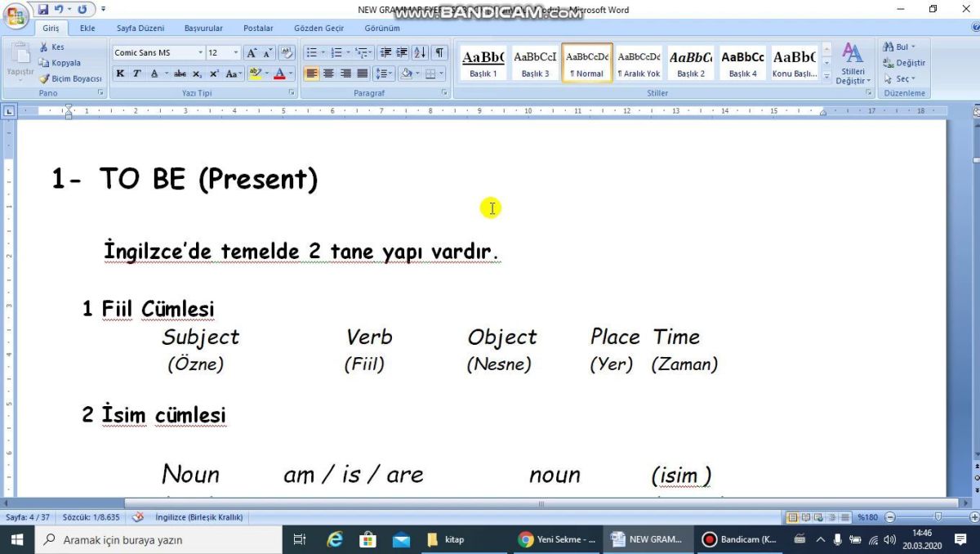This screenshot has width=980, height=554.
Task: Click the justify alignment icon
Action: click(363, 74)
